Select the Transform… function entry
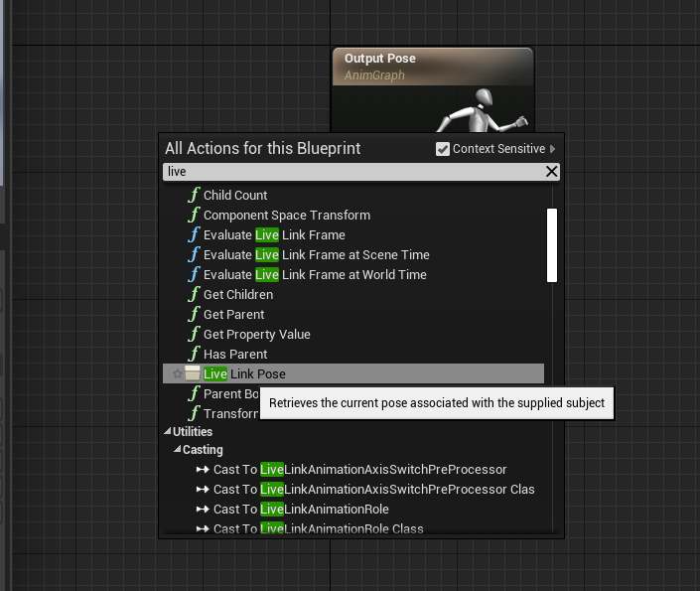The image size is (700, 591). 230,413
